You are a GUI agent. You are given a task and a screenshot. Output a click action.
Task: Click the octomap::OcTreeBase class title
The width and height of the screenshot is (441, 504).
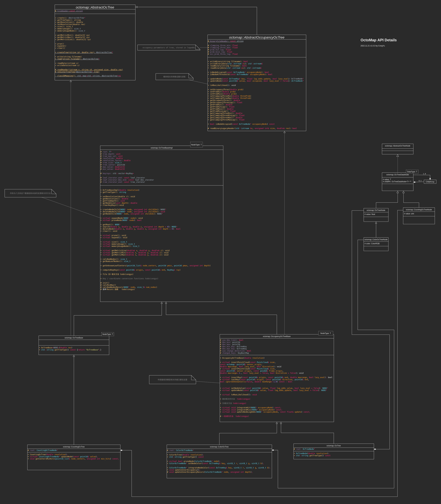[74, 338]
